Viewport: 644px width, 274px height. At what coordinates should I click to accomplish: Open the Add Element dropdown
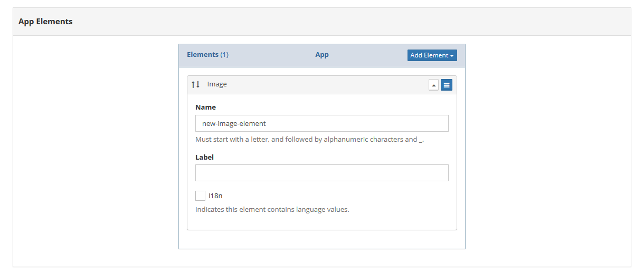coord(432,55)
